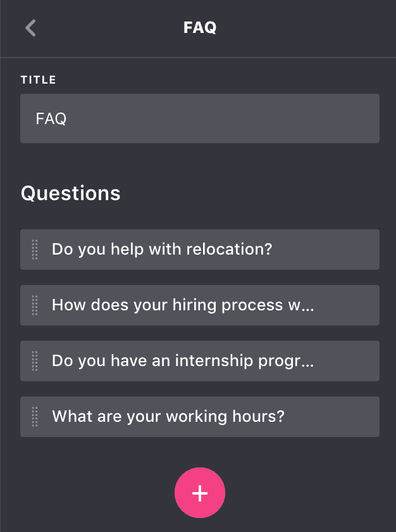Select the drag handle next to the internship question
Screen dimensions: 396x532
pos(35,360)
